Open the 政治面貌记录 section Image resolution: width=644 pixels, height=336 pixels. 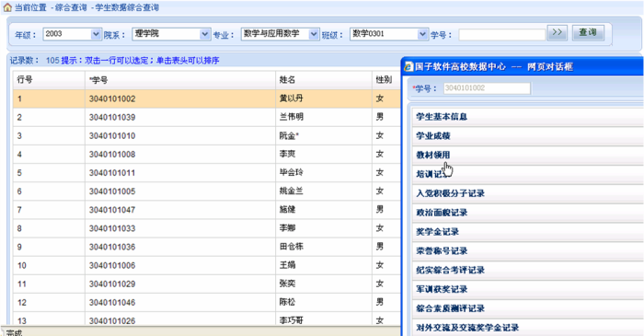pos(528,213)
